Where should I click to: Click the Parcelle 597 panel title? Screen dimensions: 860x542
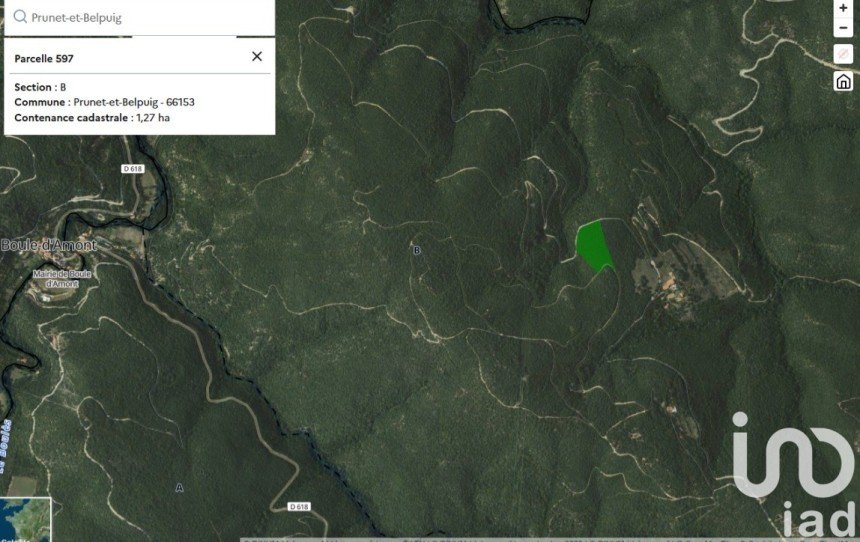(x=44, y=59)
